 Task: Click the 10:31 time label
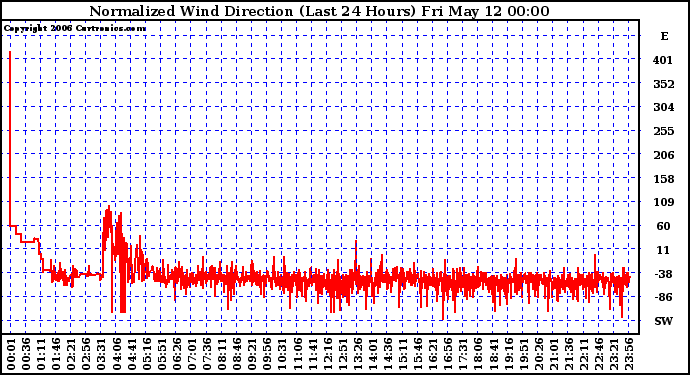click(282, 354)
